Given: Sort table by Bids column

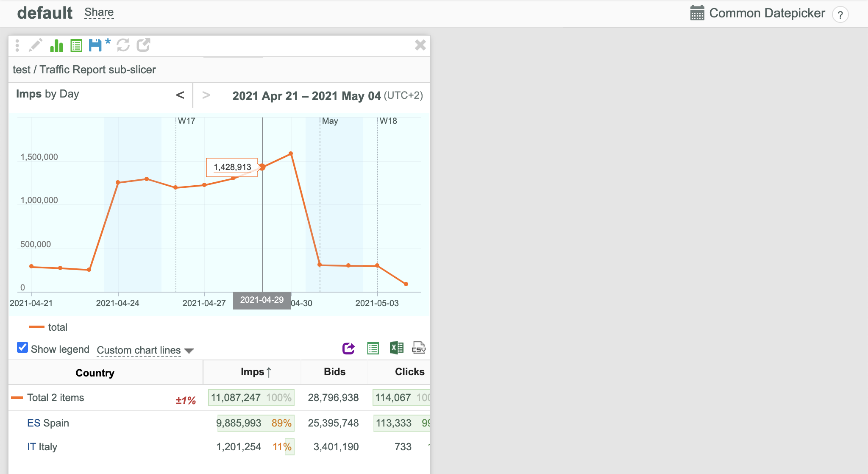Looking at the screenshot, I should (x=334, y=372).
